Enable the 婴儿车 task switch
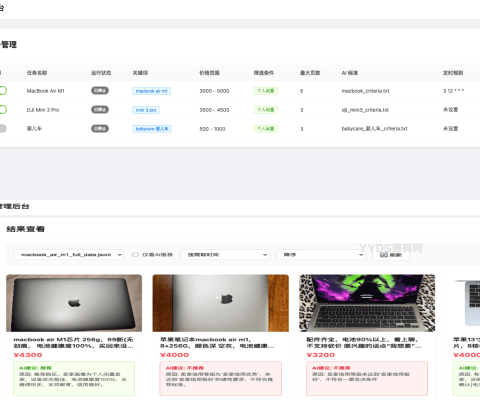The height and width of the screenshot is (400, 480). tap(3, 129)
